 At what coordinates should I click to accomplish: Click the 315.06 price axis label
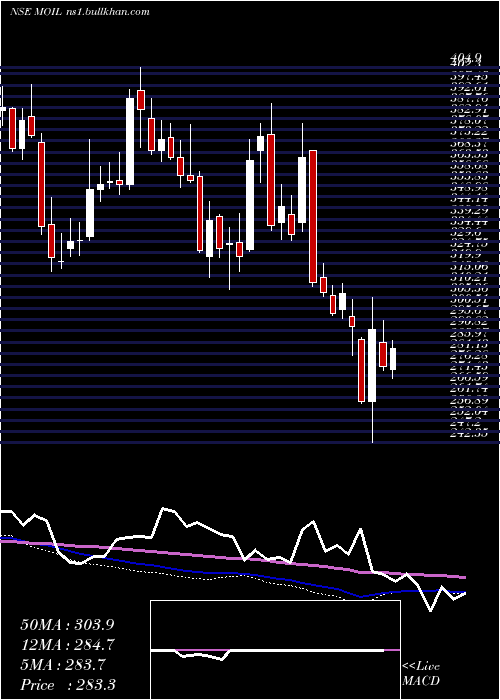point(468,267)
